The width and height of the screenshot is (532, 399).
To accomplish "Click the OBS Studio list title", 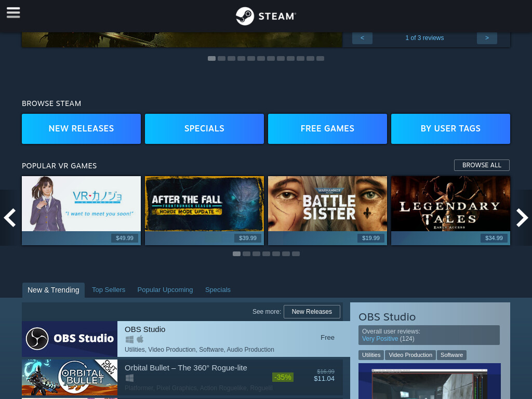I will [x=145, y=329].
